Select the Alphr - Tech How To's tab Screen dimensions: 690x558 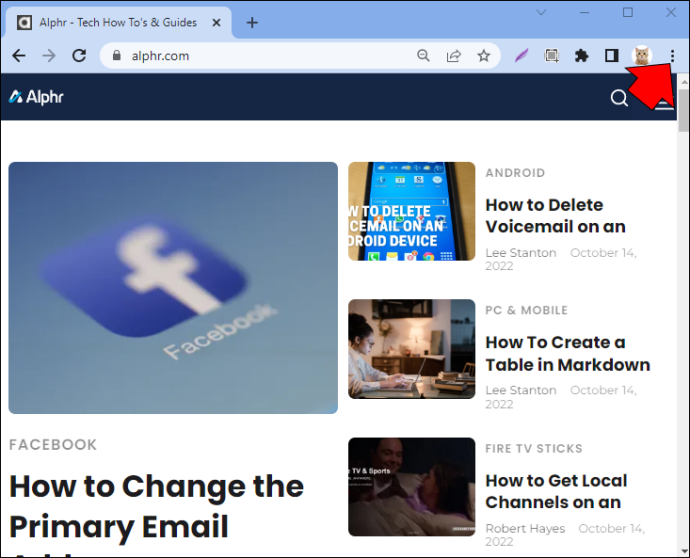pyautogui.click(x=118, y=22)
